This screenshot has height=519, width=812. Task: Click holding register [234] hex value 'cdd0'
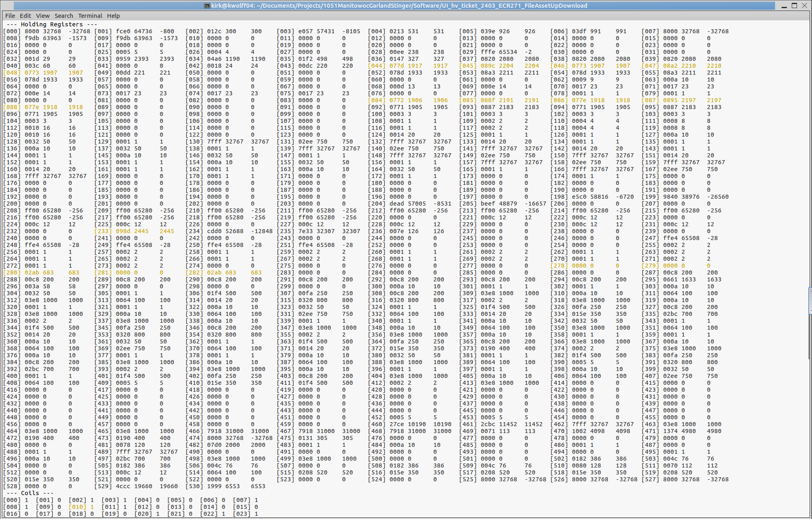click(x=214, y=231)
